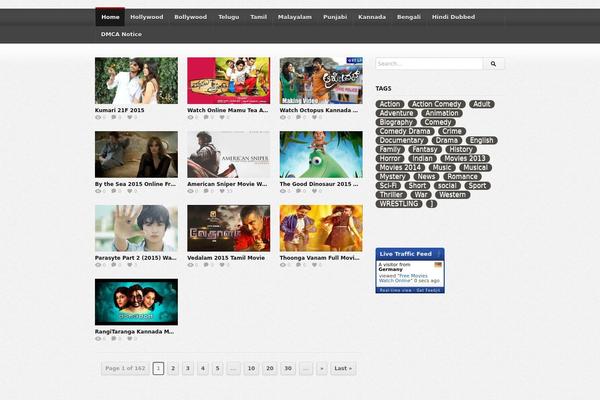Open Thoonga Vanam Full Movie title link
This screenshot has width=600, height=400.
[x=320, y=258]
